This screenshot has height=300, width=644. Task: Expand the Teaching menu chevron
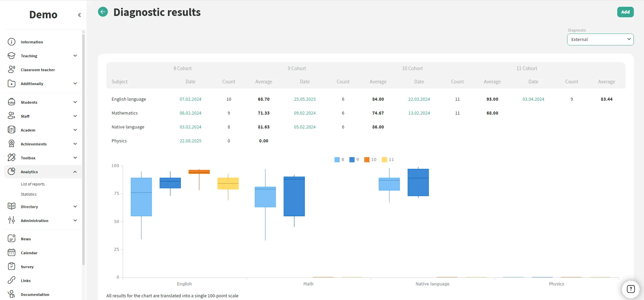pos(75,56)
